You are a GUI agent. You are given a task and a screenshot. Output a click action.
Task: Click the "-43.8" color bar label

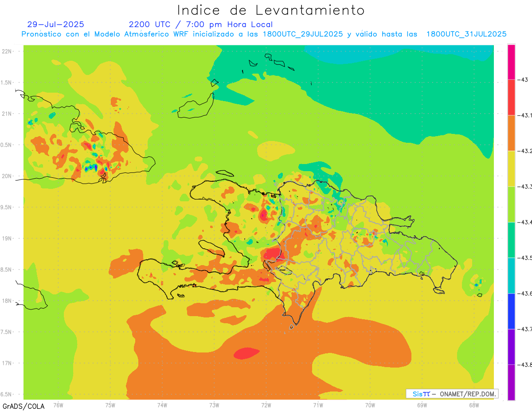[x=525, y=364]
